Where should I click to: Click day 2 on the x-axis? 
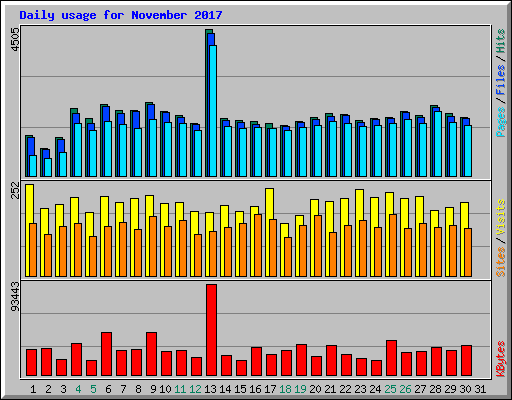(x=48, y=389)
